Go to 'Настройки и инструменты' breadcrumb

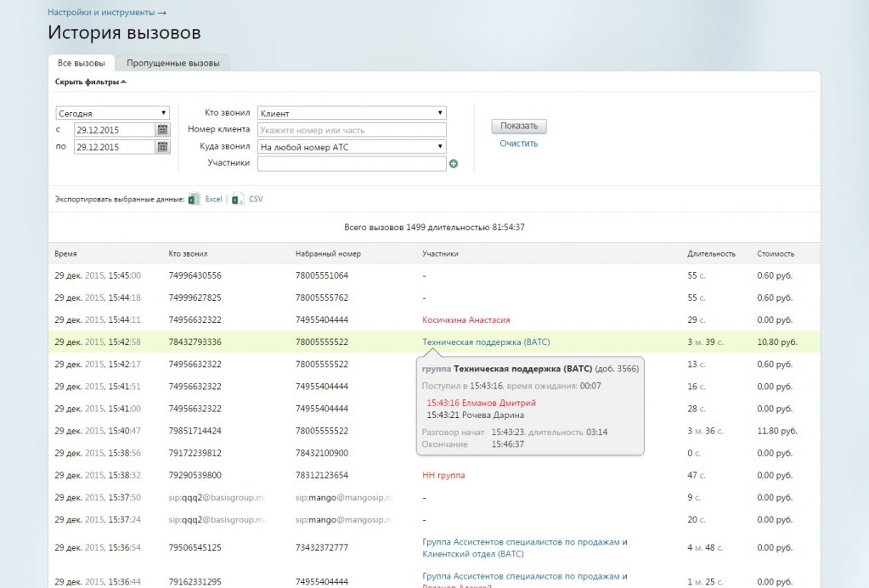coord(101,13)
